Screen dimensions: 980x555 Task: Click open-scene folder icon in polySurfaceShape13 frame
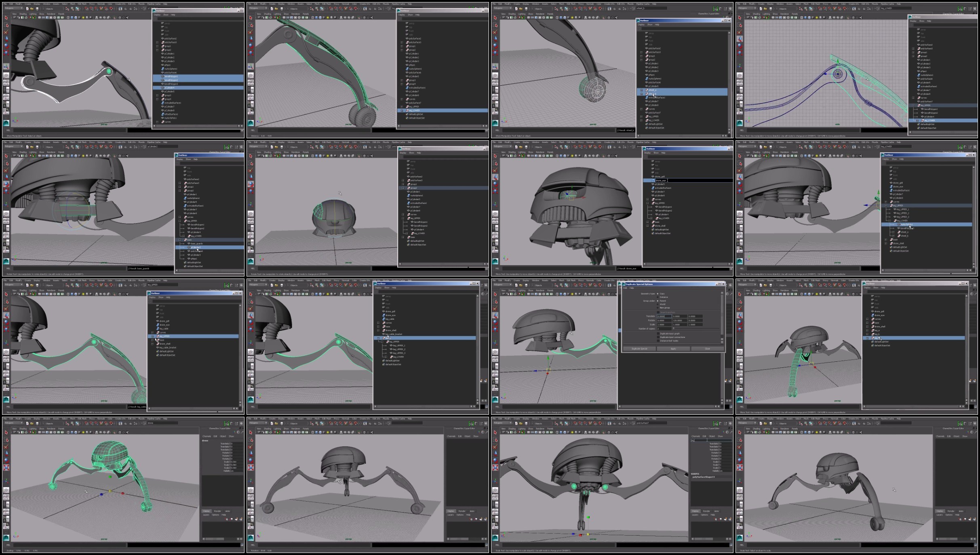pos(521,424)
